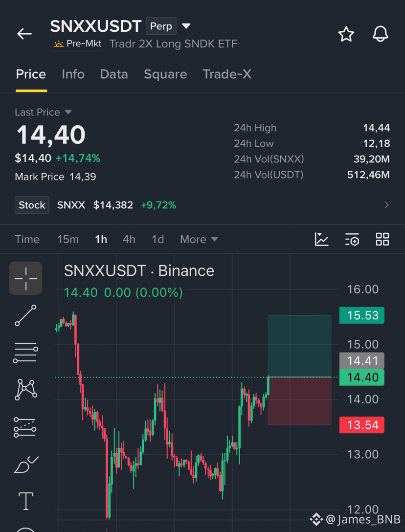
Task: Go back with the left arrow
Action: [24, 34]
